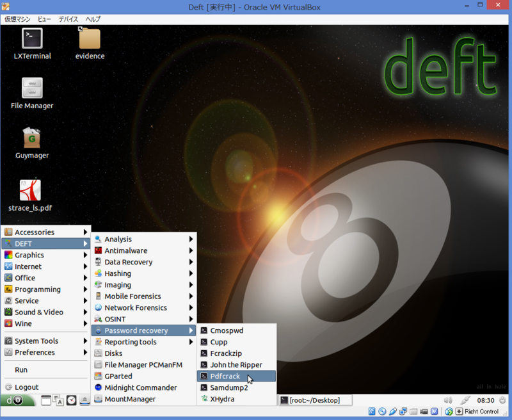
Task: Open the ヘルプ VirtualBox menu
Action: coord(93,19)
